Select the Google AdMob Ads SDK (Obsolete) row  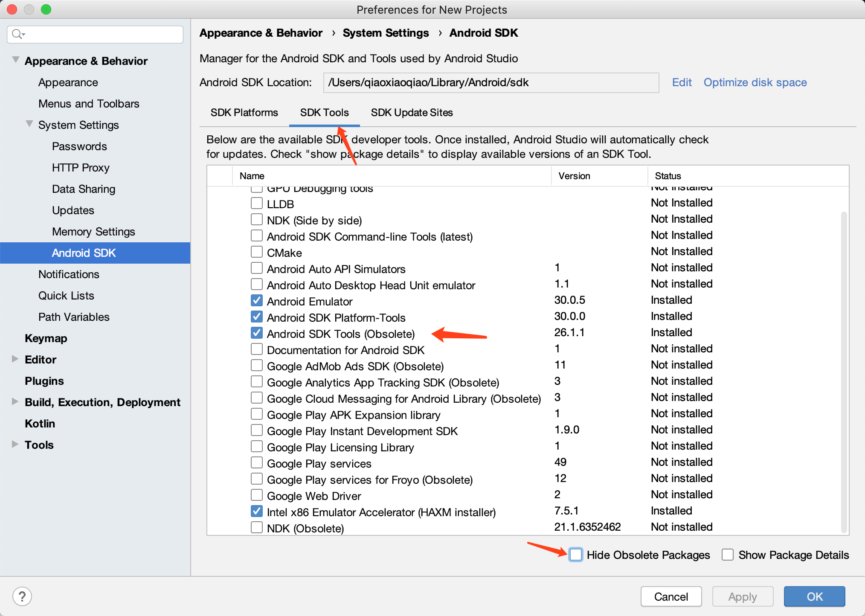coord(528,365)
